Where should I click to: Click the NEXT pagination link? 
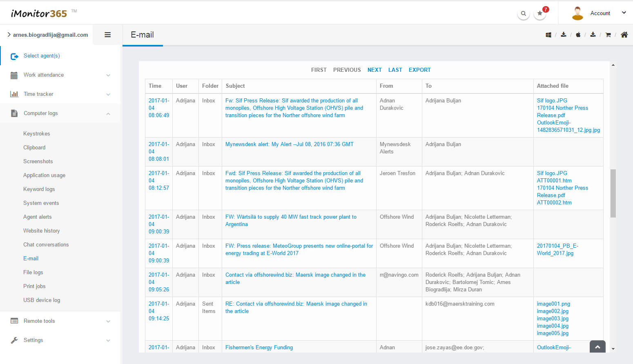[x=374, y=70]
